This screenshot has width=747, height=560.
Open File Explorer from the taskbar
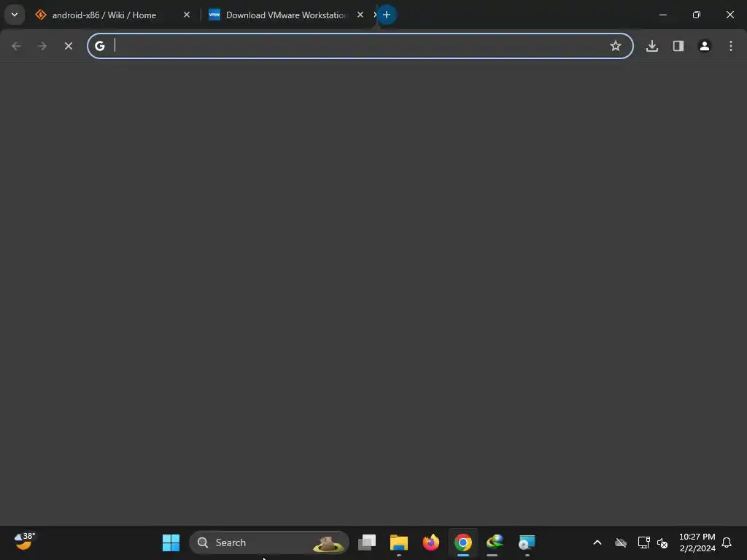click(399, 542)
